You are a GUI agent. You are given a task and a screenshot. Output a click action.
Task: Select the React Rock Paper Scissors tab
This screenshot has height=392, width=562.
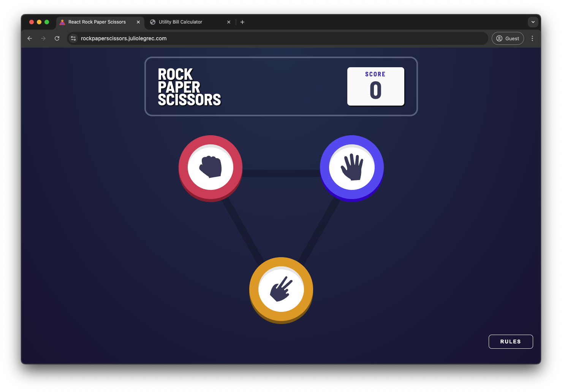tap(97, 22)
